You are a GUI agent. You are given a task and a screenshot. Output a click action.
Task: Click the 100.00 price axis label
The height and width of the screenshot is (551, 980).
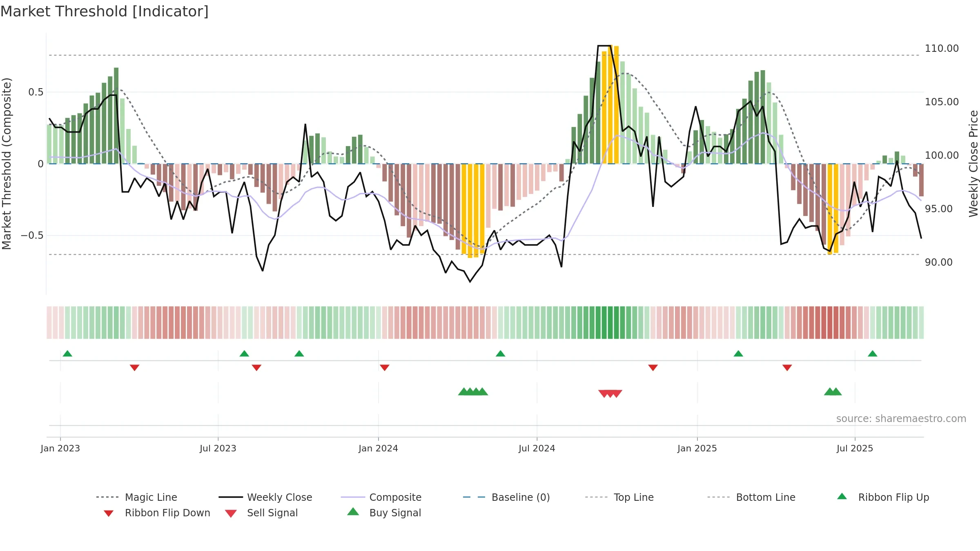[942, 155]
